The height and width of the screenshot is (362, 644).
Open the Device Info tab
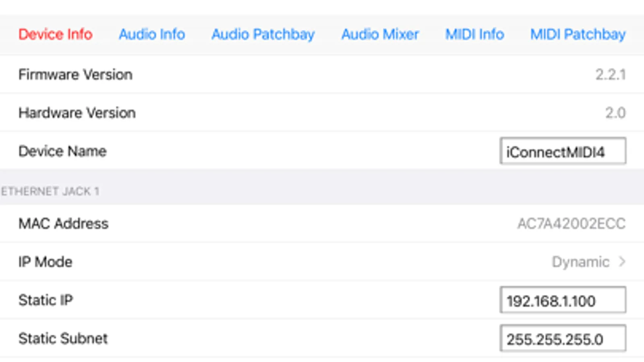click(x=56, y=34)
